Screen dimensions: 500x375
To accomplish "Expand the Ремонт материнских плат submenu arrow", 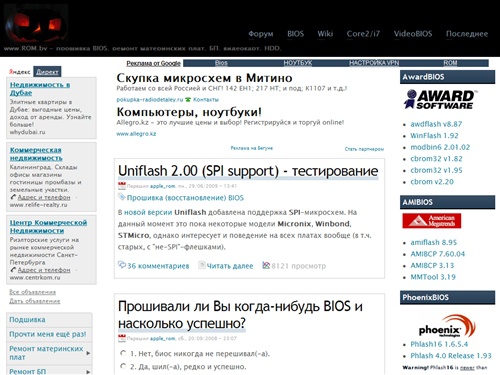I will click(x=88, y=353).
